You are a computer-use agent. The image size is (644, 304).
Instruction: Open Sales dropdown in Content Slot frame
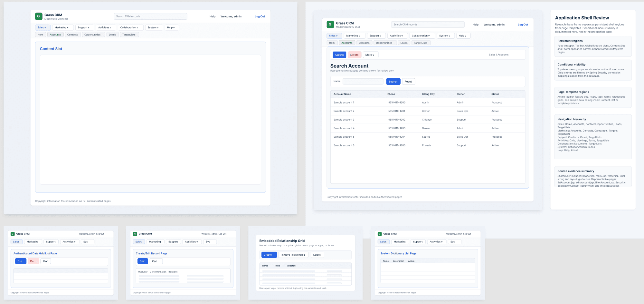pos(43,28)
